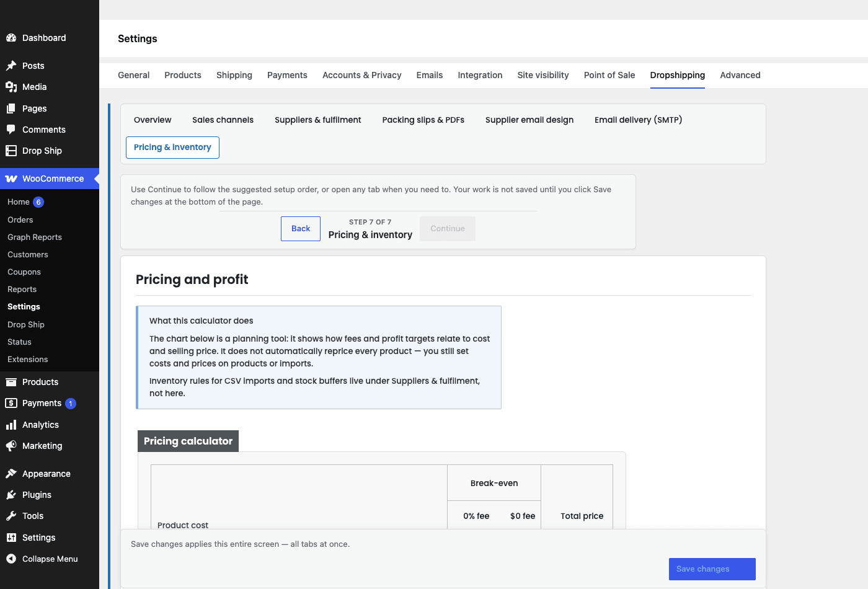The image size is (868, 589).
Task: Click the STEP 7 OF 7 label
Action: tap(370, 222)
